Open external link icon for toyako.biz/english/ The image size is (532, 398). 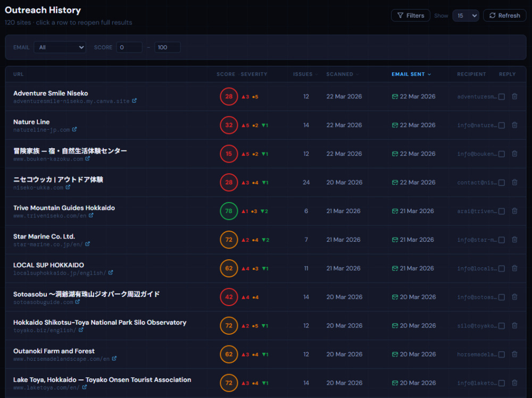[81, 330]
